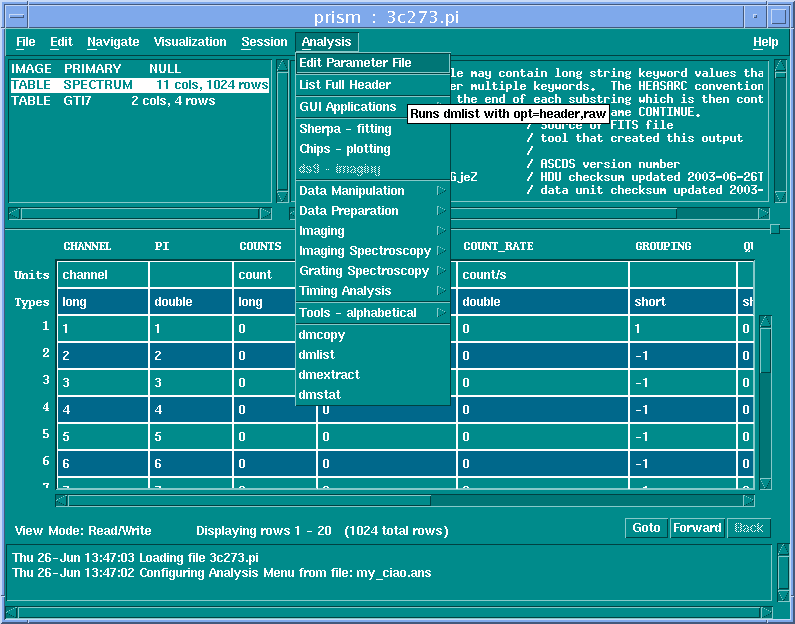Expand Imaging Spectroscopy submenu

point(373,251)
